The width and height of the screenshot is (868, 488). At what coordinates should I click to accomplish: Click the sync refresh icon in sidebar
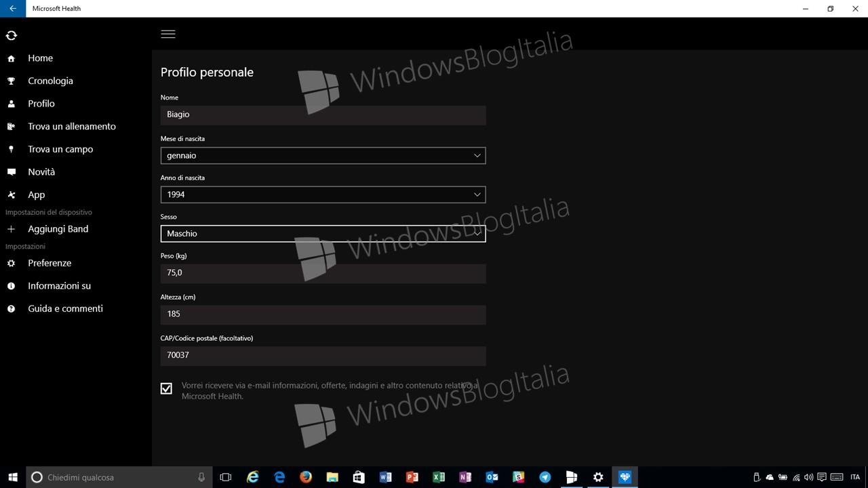coord(11,35)
